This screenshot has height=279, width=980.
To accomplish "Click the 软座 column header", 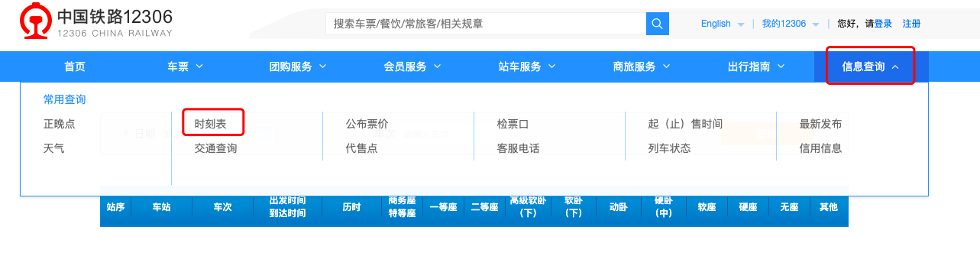I will click(x=707, y=207).
